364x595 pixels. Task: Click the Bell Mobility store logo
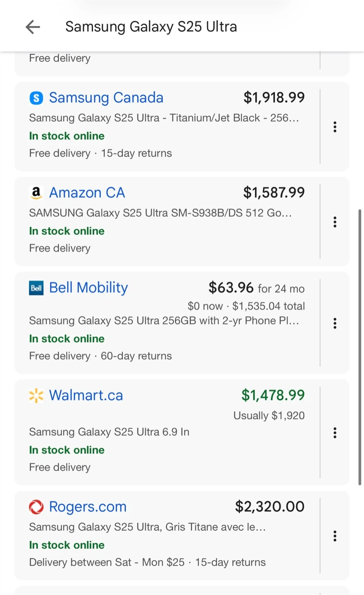36,288
